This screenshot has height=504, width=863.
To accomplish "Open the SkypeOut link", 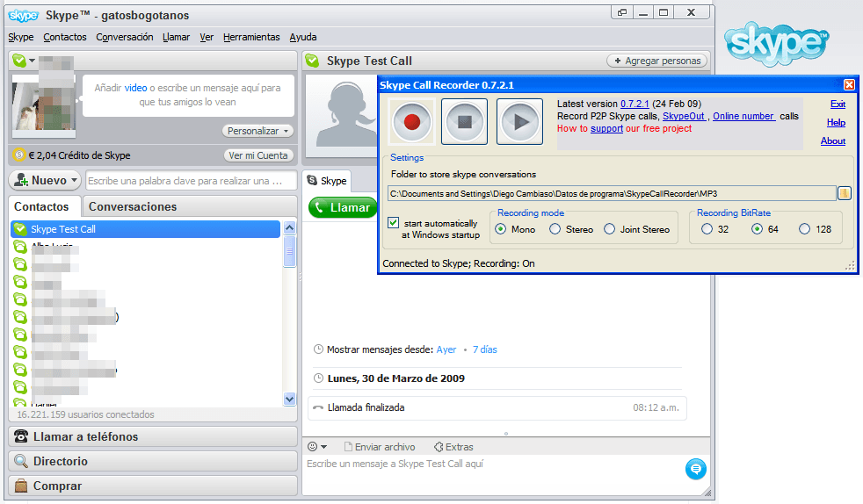I will (x=684, y=116).
